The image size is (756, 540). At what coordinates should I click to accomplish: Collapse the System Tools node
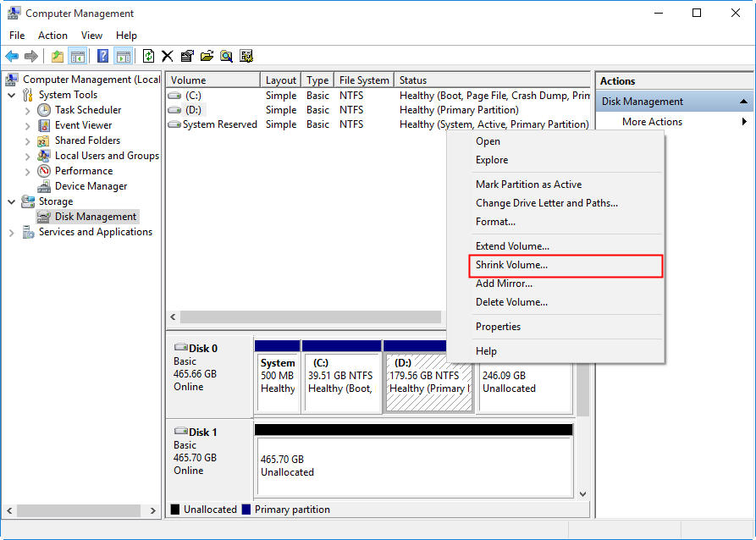[12, 95]
